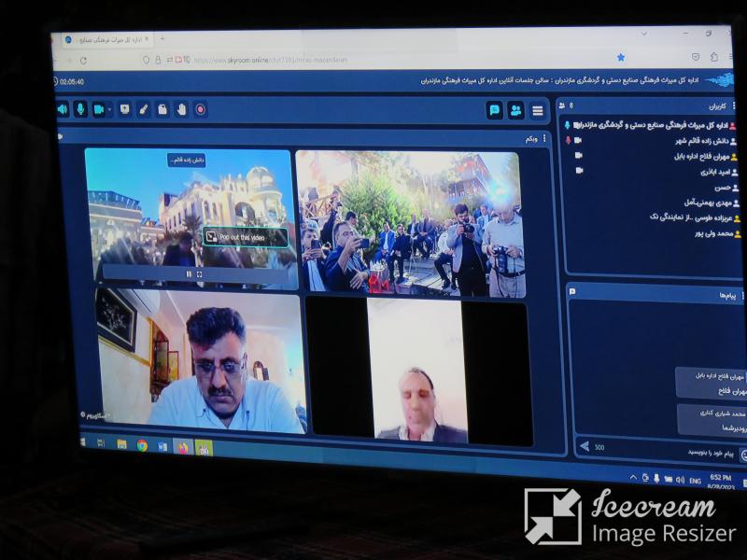Click the screen share icon

[x=125, y=109]
